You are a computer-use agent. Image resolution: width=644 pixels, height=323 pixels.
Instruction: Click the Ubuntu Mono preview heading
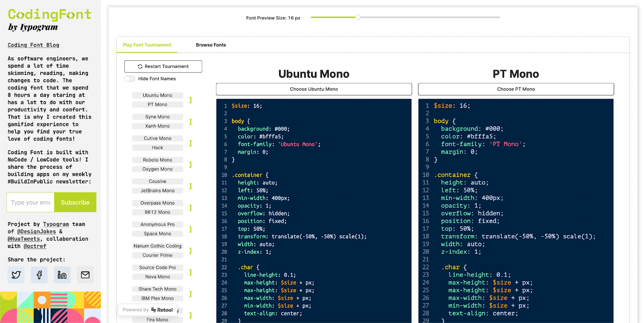pos(314,74)
